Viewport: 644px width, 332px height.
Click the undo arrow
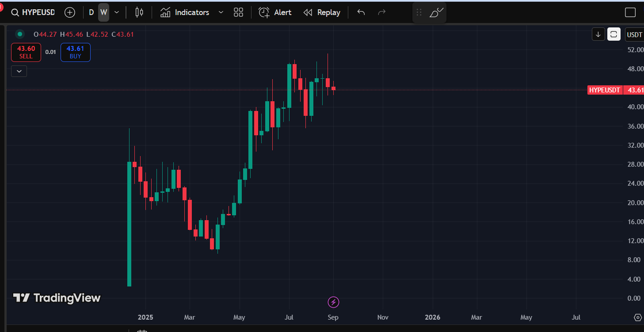(x=361, y=12)
